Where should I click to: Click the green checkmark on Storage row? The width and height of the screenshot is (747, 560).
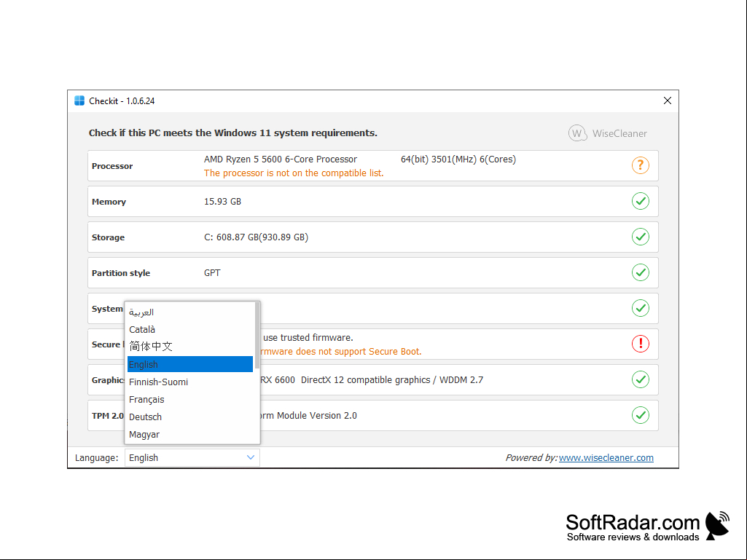point(641,237)
